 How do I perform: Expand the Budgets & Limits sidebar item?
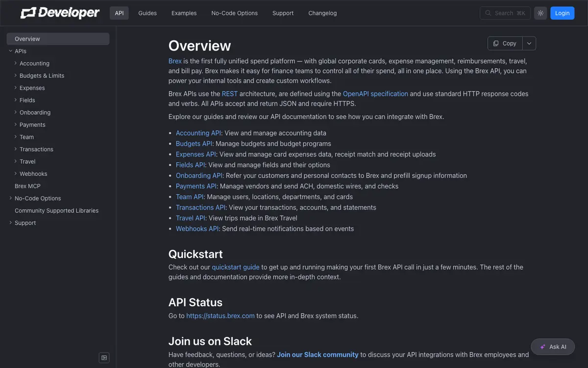click(x=58, y=76)
